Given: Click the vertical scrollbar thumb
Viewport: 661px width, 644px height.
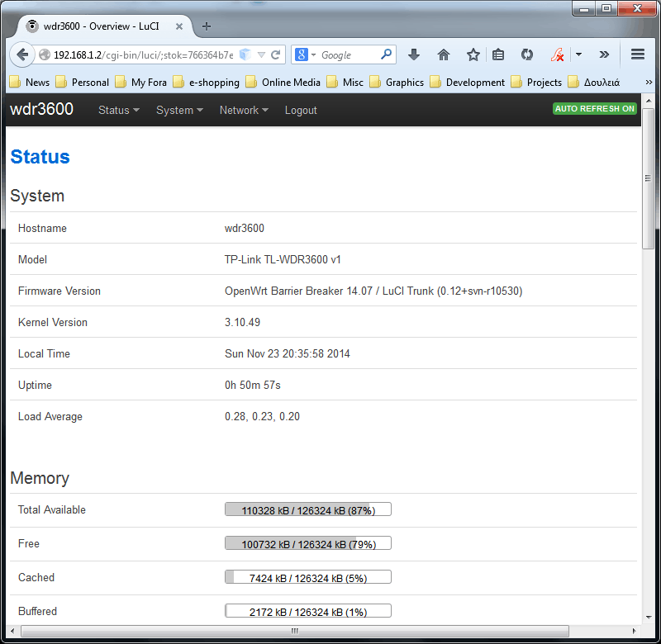Looking at the screenshot, I should (648, 178).
